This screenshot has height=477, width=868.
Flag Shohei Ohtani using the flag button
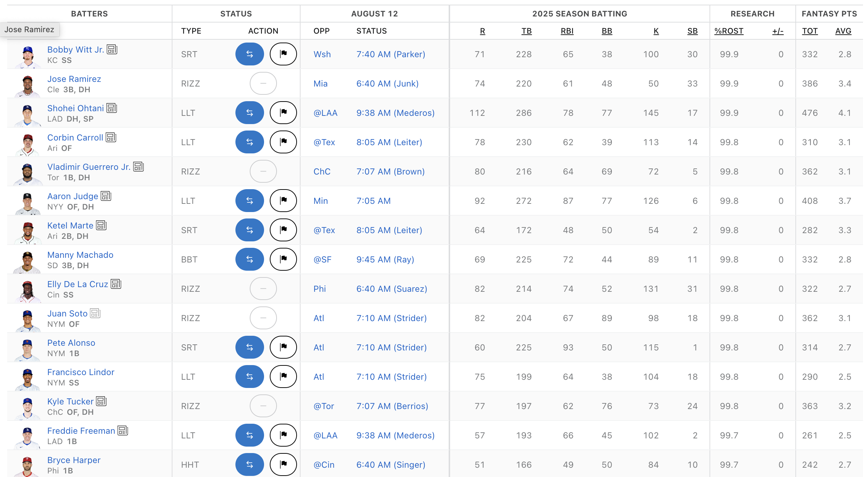283,113
